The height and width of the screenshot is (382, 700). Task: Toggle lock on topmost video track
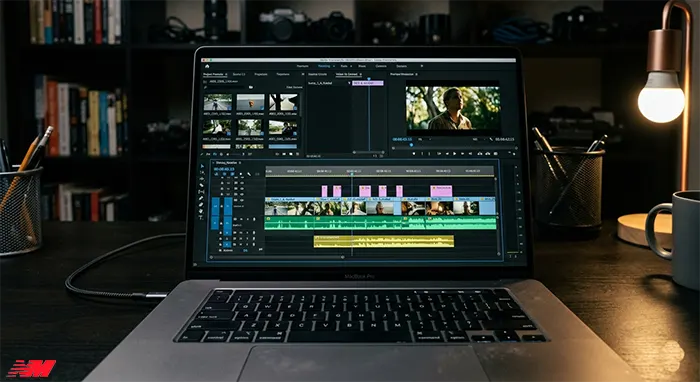click(x=222, y=178)
